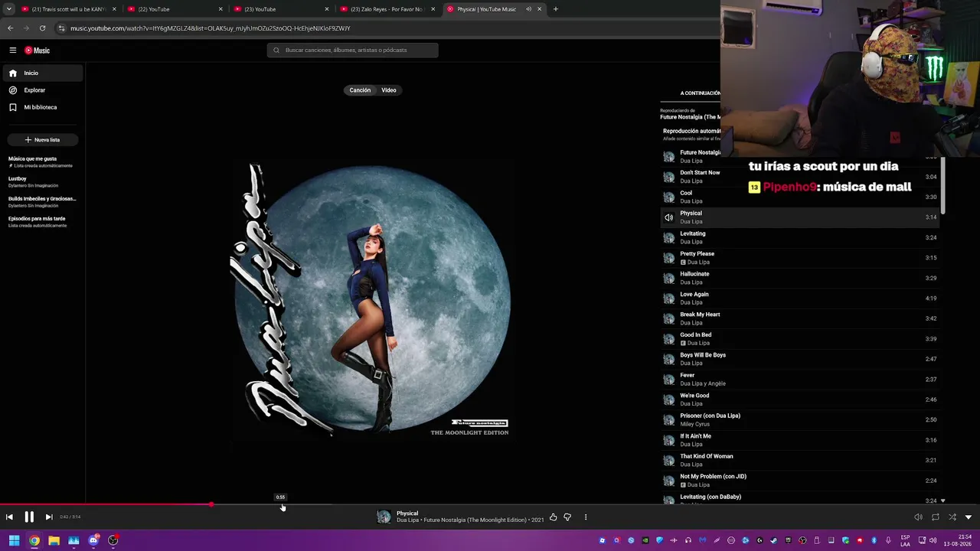Skip to the previous track
The image size is (980, 551).
coord(9,517)
